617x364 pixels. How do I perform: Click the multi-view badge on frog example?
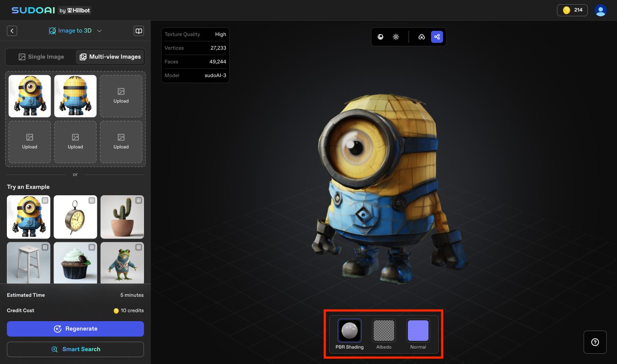pos(138,247)
